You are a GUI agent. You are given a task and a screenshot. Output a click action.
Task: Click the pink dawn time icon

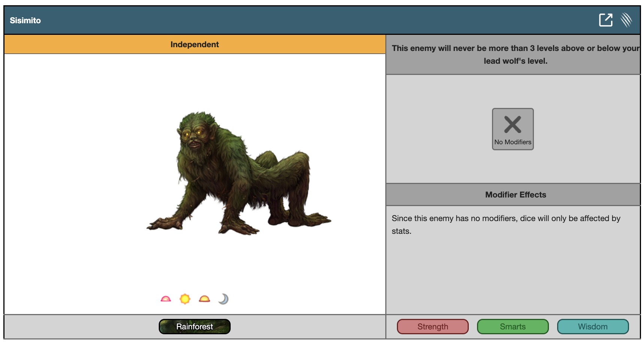tap(165, 299)
